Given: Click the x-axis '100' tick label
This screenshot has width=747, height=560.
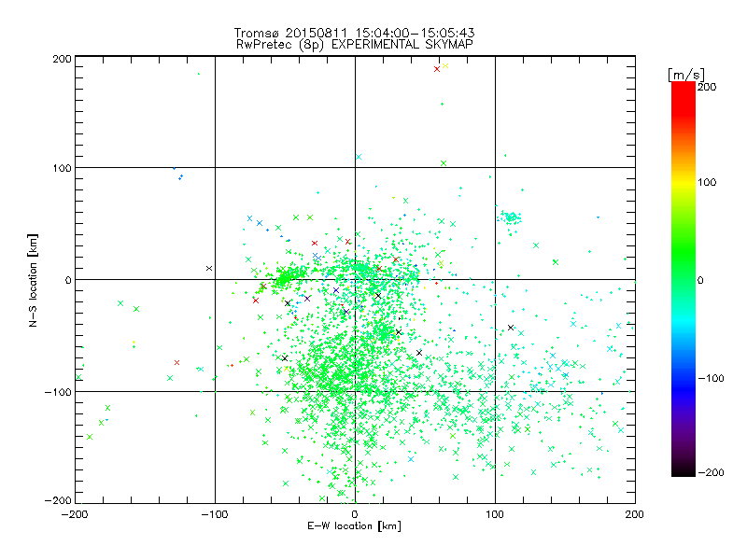Looking at the screenshot, I should click(495, 514).
